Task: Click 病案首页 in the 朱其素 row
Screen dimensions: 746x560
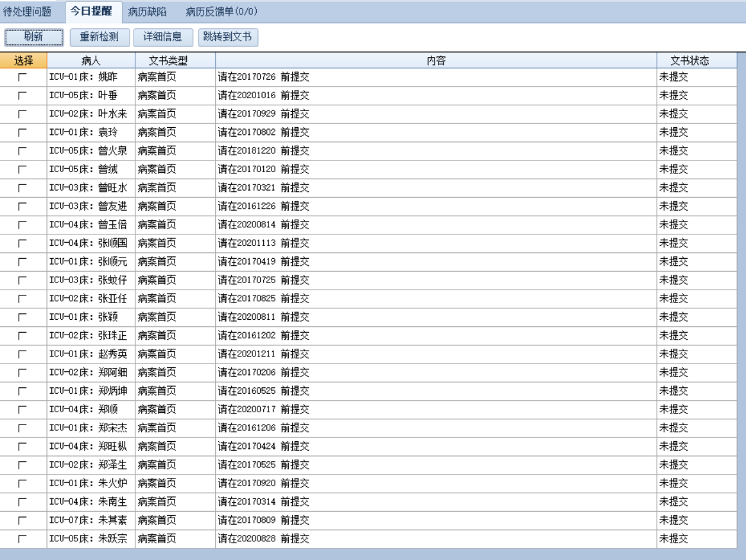Action: [x=157, y=521]
